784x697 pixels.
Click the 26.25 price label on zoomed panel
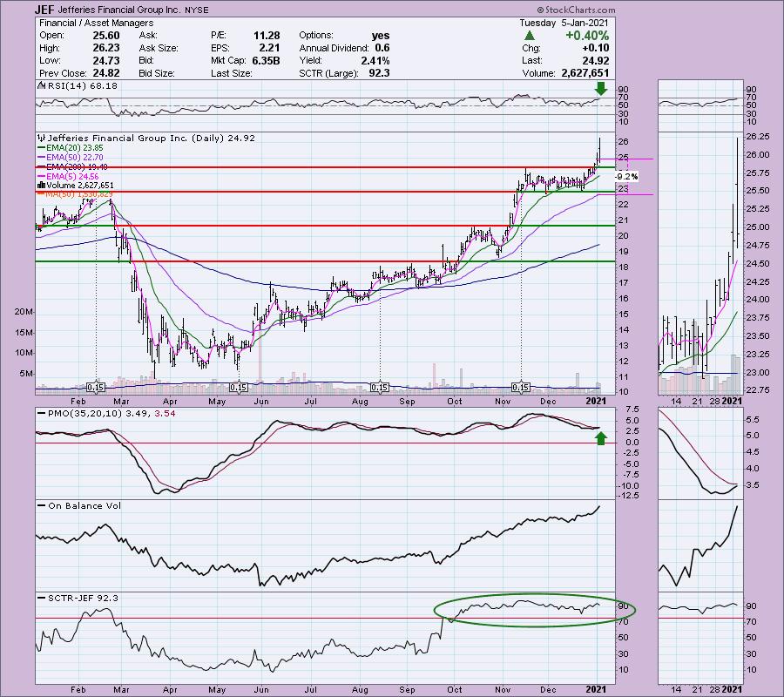(x=757, y=137)
